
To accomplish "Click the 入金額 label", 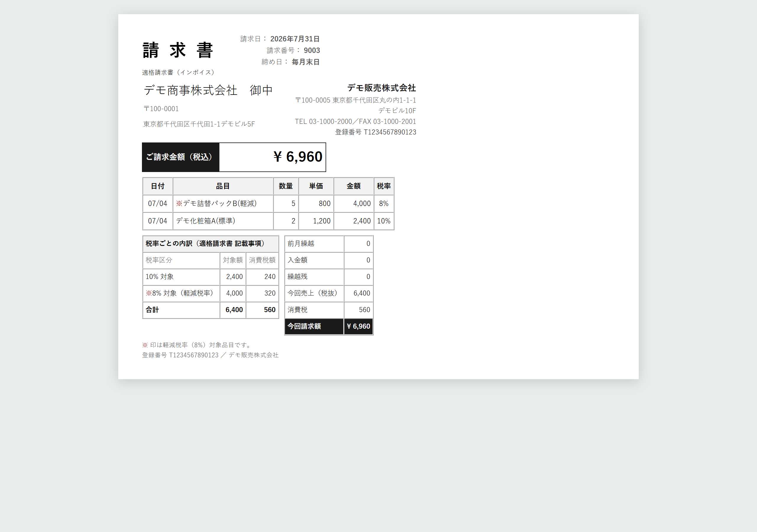I will (x=314, y=260).
